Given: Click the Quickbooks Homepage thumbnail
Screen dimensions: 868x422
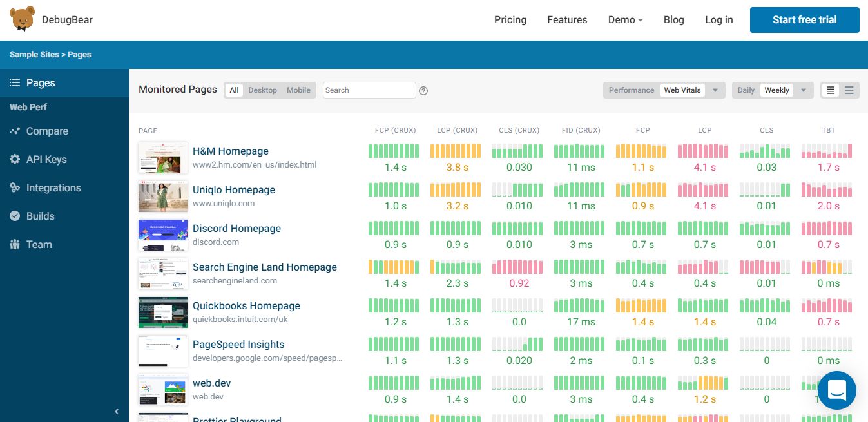Looking at the screenshot, I should 163,312.
